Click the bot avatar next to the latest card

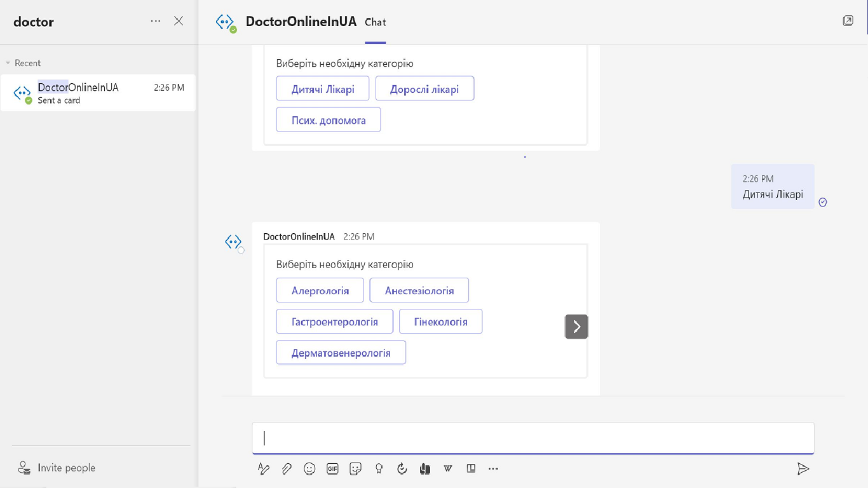click(234, 242)
